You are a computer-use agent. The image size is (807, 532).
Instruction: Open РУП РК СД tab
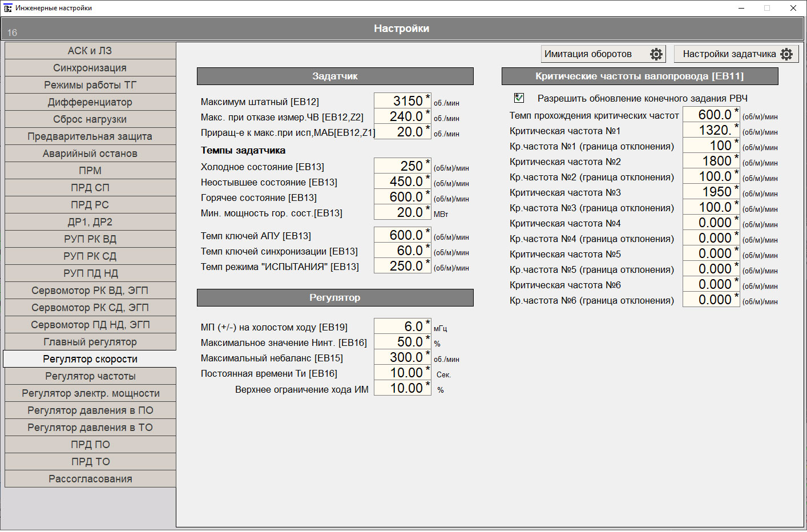click(x=90, y=256)
